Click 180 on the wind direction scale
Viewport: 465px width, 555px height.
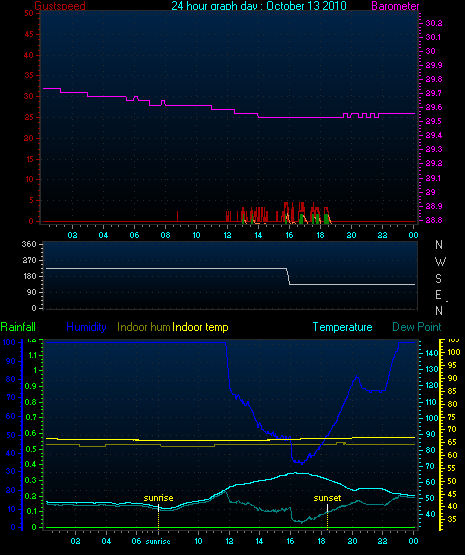pos(29,276)
